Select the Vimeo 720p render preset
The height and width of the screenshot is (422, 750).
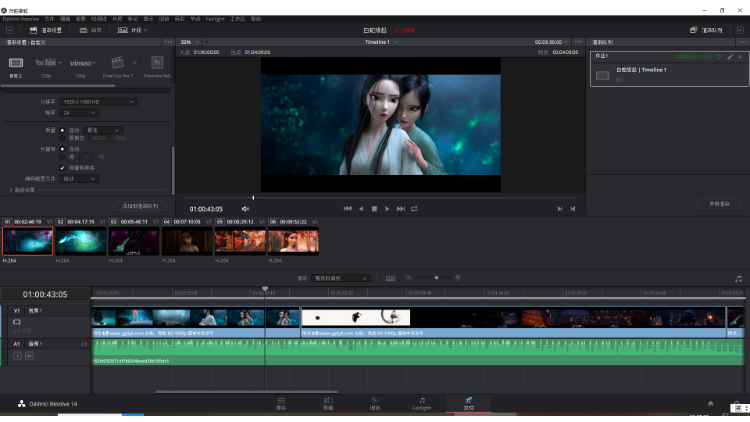tap(80, 63)
